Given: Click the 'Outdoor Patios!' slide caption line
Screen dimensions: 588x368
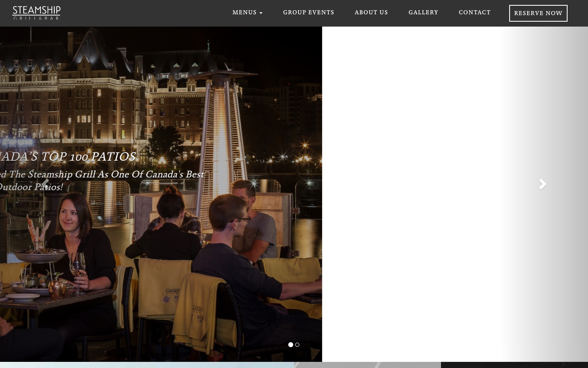Looking at the screenshot, I should 31,187.
